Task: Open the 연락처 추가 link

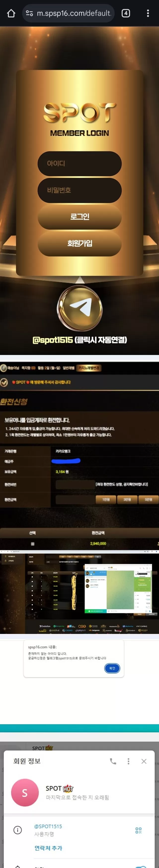Action: pos(48,848)
